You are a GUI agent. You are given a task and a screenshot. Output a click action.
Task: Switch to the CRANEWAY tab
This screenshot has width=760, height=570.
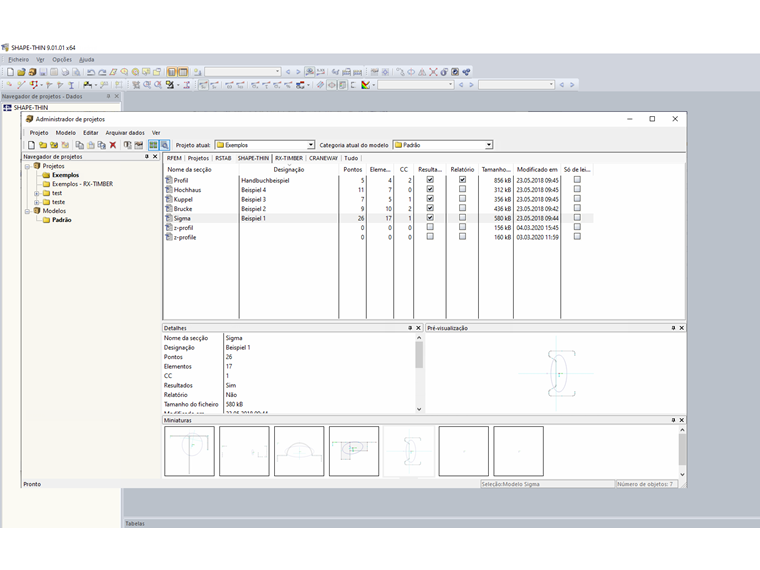323,158
